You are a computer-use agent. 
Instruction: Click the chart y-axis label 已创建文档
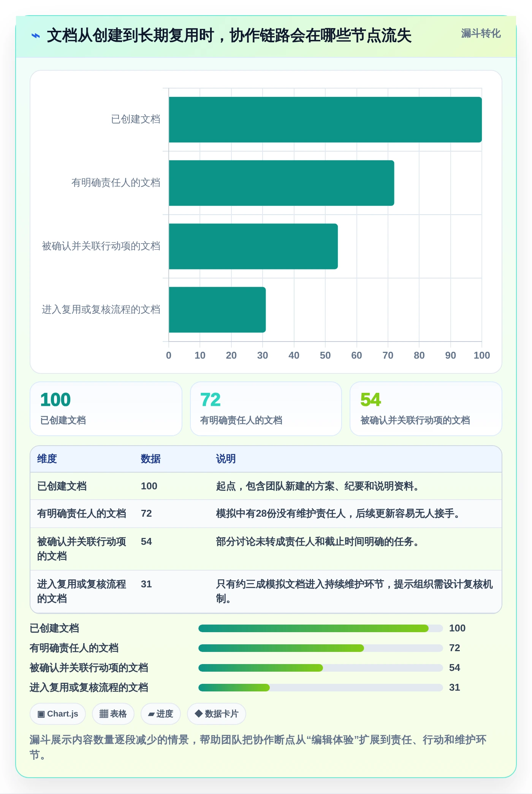(x=136, y=119)
